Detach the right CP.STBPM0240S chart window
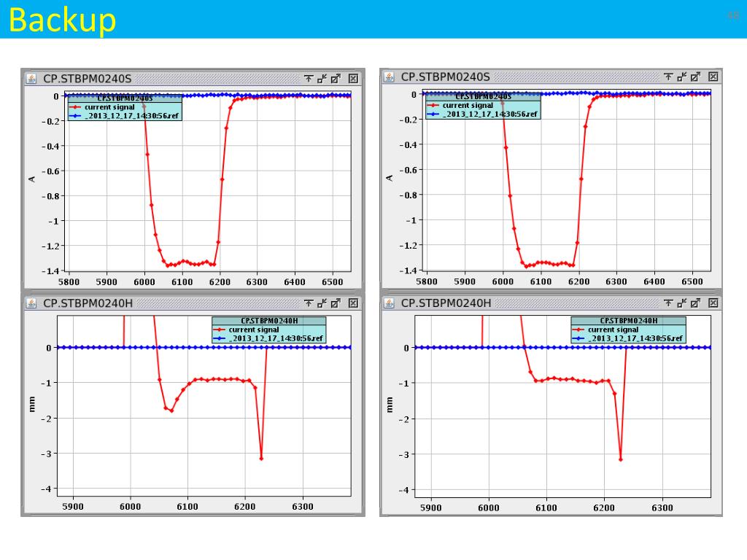This screenshot has height=560, width=747. 695,77
